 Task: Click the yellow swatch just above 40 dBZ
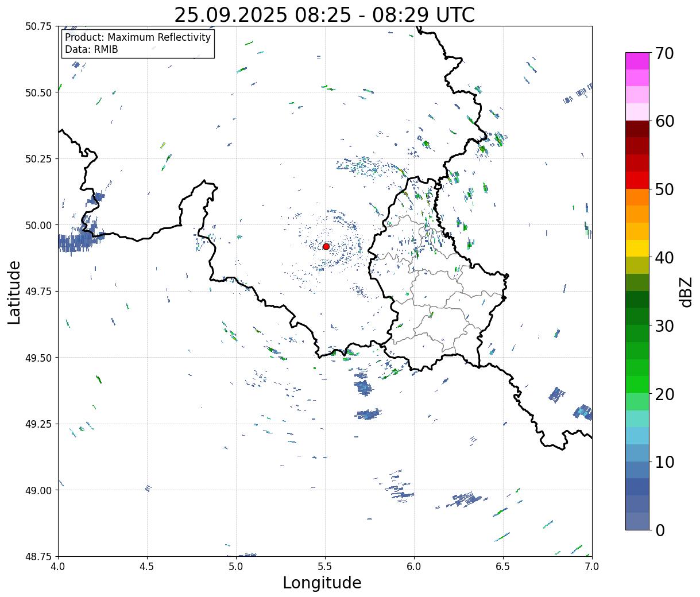pos(637,248)
